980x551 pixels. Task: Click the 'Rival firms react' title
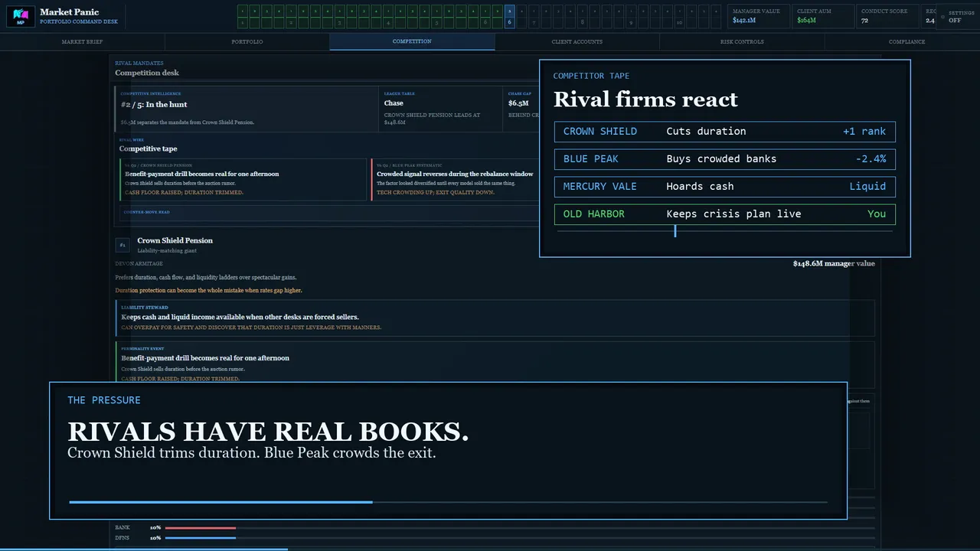pos(645,99)
